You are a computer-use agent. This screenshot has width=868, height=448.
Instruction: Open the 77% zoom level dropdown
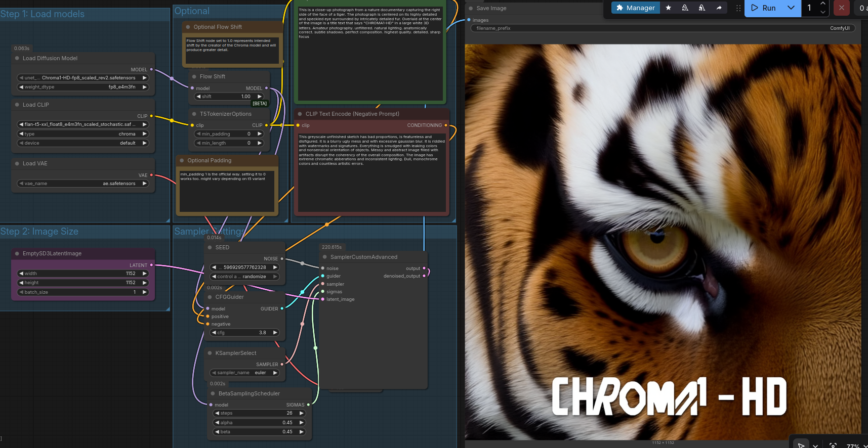[856, 445]
